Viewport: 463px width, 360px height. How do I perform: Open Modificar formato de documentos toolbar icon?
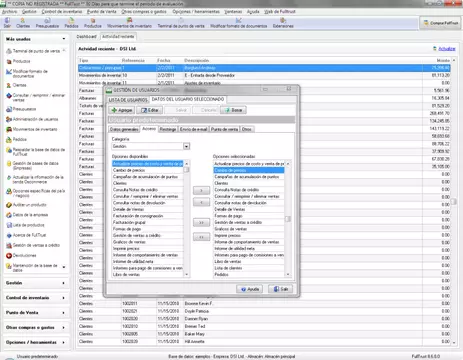tap(239, 23)
